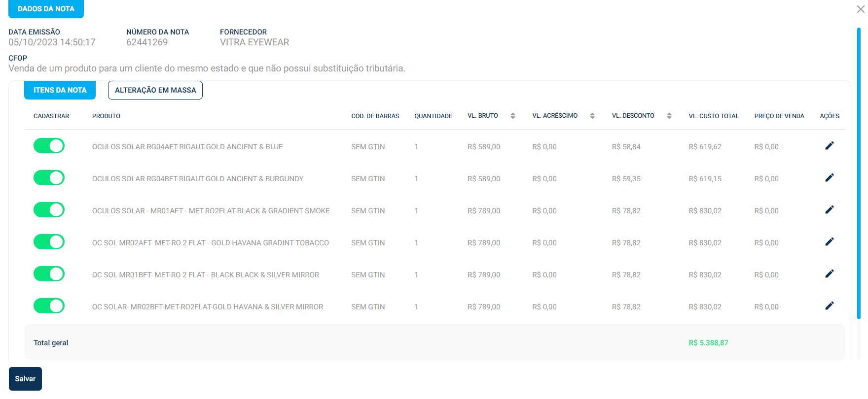Click the PRODUTO column header
This screenshot has width=868, height=399.
pyautogui.click(x=106, y=116)
